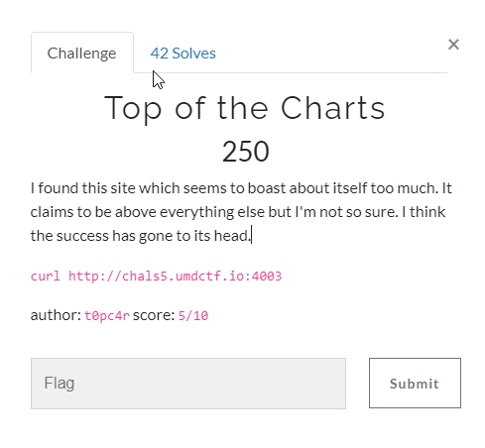Click the phrase "above everything else"
This screenshot has height=448, width=485.
tap(189, 212)
